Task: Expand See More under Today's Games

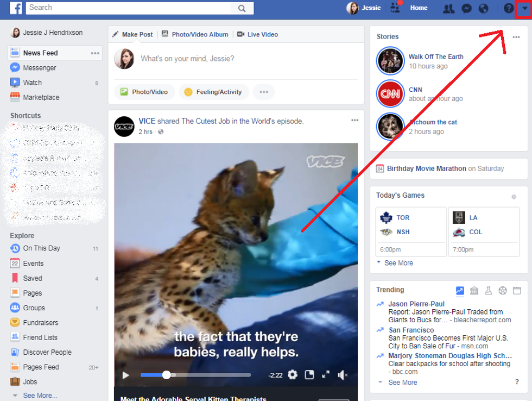Action: click(x=398, y=263)
